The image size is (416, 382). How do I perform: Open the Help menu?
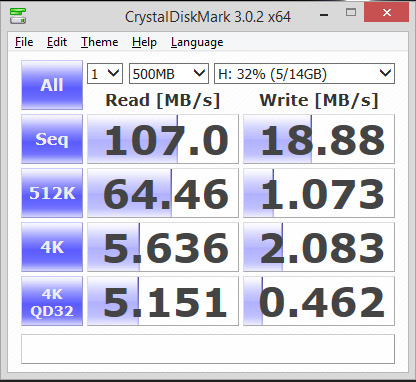pyautogui.click(x=144, y=42)
